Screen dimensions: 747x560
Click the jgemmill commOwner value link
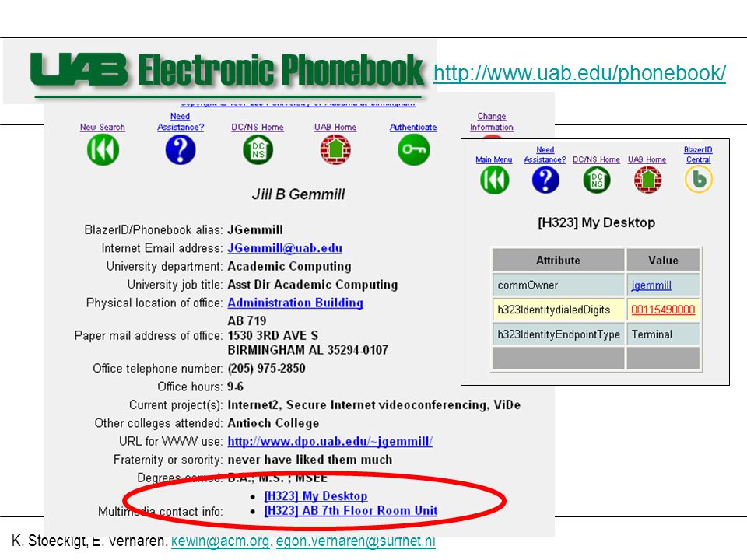[x=651, y=285]
